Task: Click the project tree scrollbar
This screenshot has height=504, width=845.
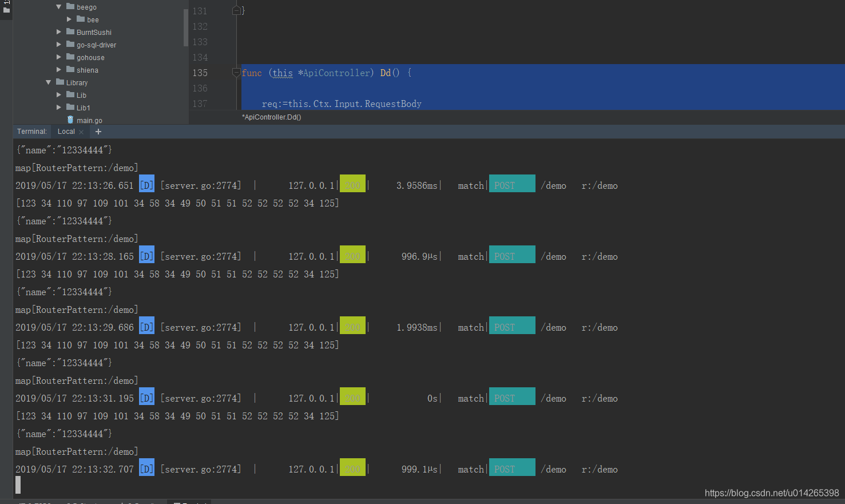Action: click(185, 27)
